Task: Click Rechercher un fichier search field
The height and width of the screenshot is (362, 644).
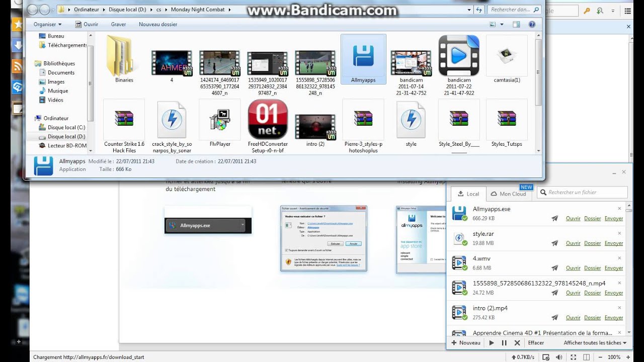Action: (583, 192)
